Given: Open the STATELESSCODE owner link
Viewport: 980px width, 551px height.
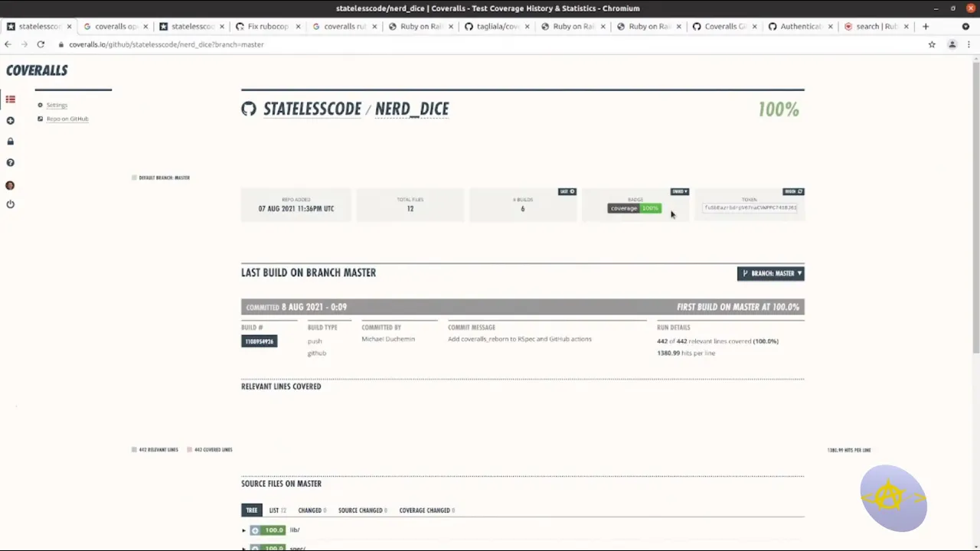Looking at the screenshot, I should 312,109.
